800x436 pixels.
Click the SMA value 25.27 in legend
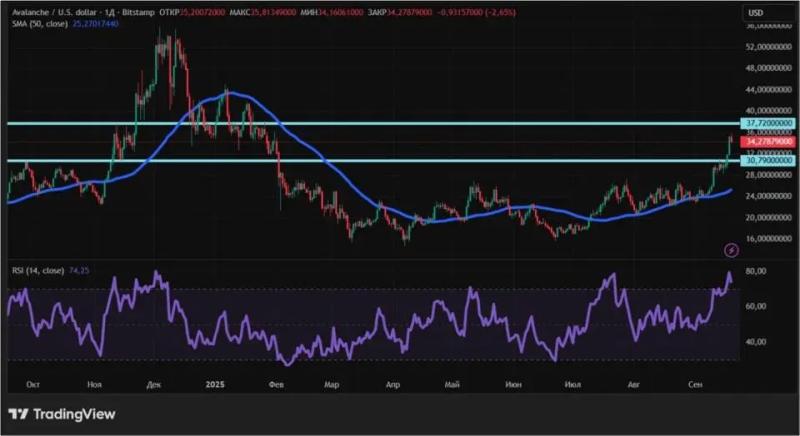tap(97, 22)
